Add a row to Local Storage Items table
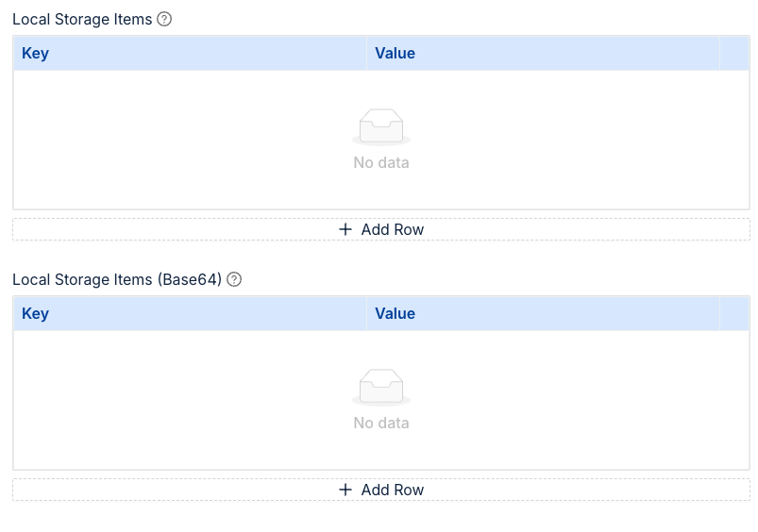Image resolution: width=758 pixels, height=532 pixels. point(381,229)
